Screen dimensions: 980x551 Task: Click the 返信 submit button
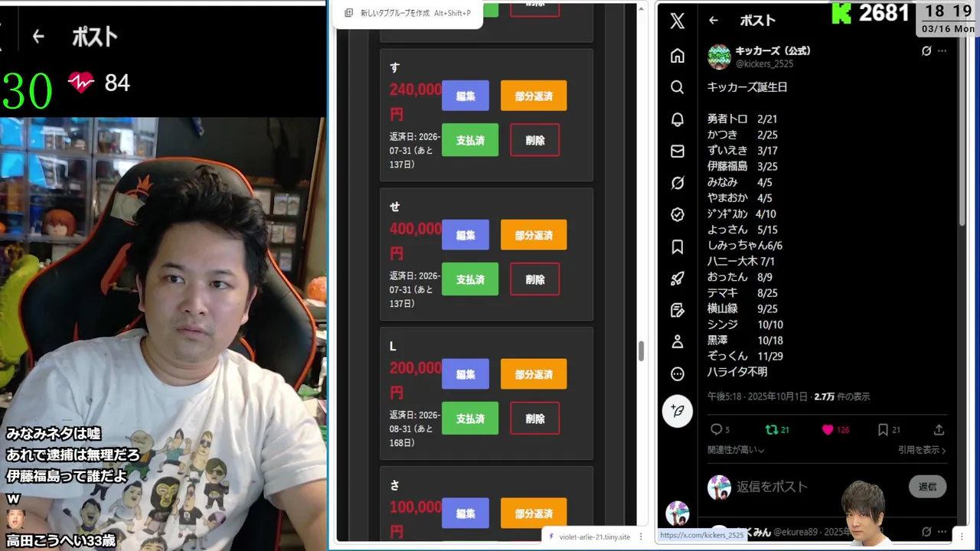927,487
